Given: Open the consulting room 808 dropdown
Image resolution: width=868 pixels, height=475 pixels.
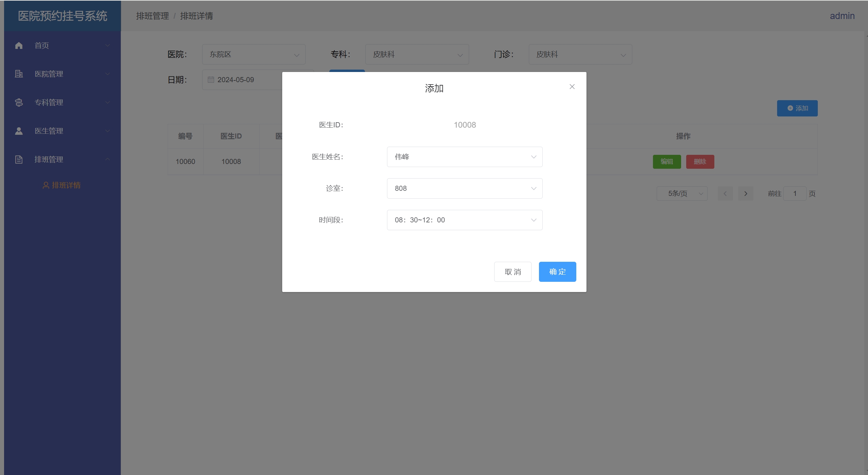Looking at the screenshot, I should 464,188.
